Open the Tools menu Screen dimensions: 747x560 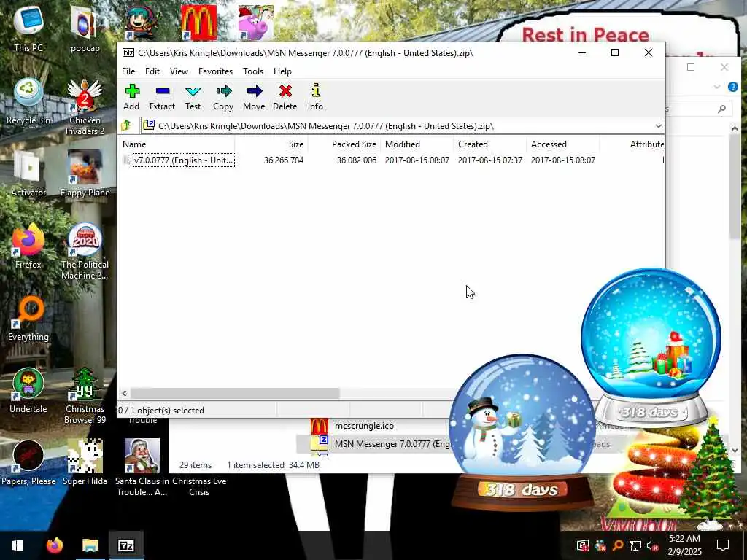coord(253,71)
